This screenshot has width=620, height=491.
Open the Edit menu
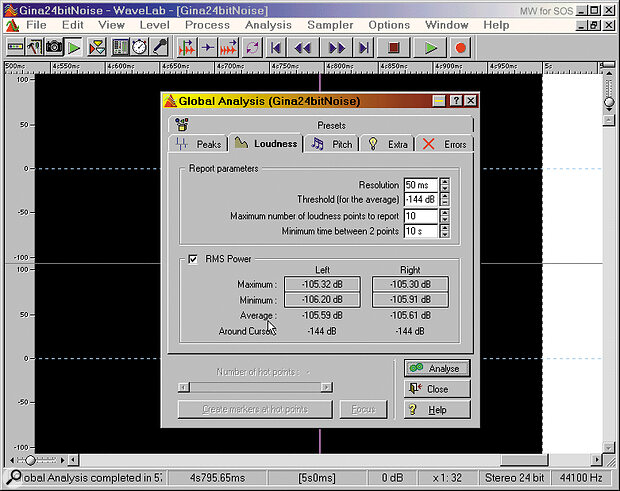coord(73,25)
